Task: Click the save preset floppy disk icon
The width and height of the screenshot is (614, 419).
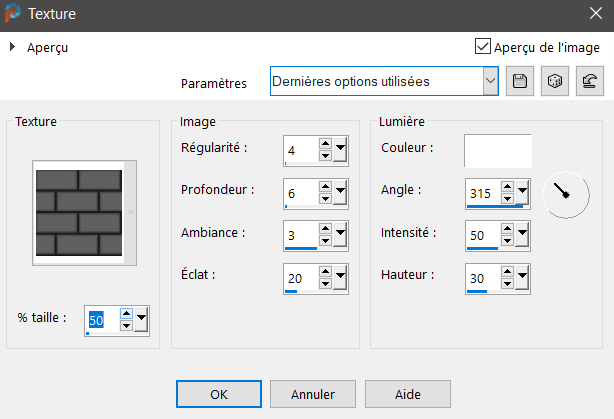Action: coord(519,82)
